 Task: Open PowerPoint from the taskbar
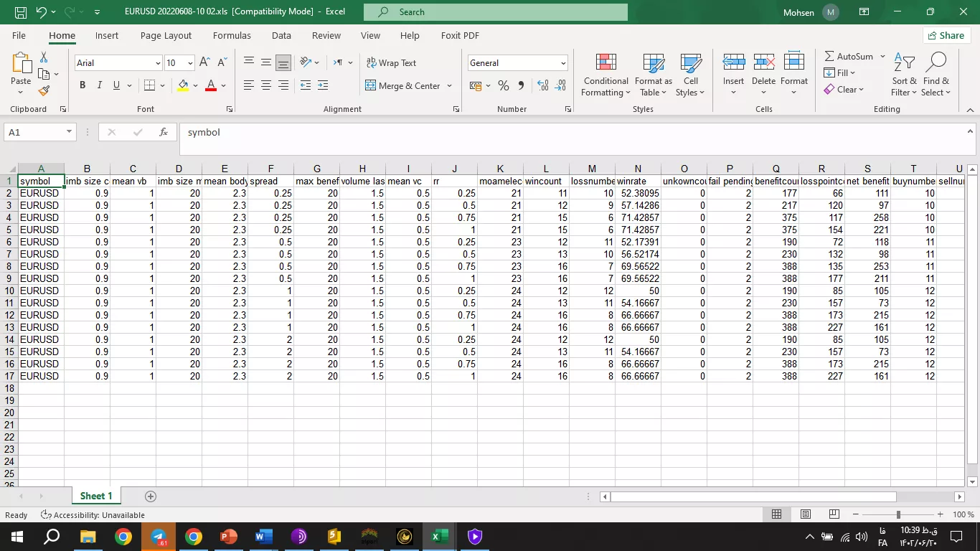[229, 536]
